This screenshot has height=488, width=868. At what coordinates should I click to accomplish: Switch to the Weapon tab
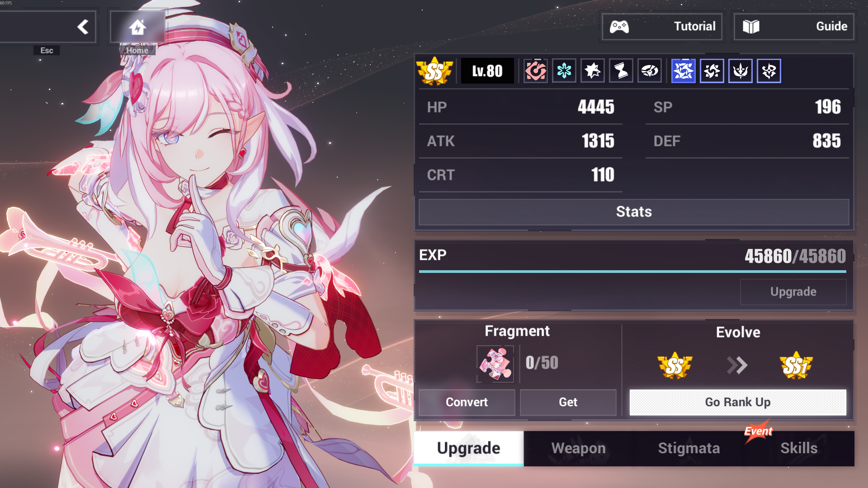[x=579, y=448]
